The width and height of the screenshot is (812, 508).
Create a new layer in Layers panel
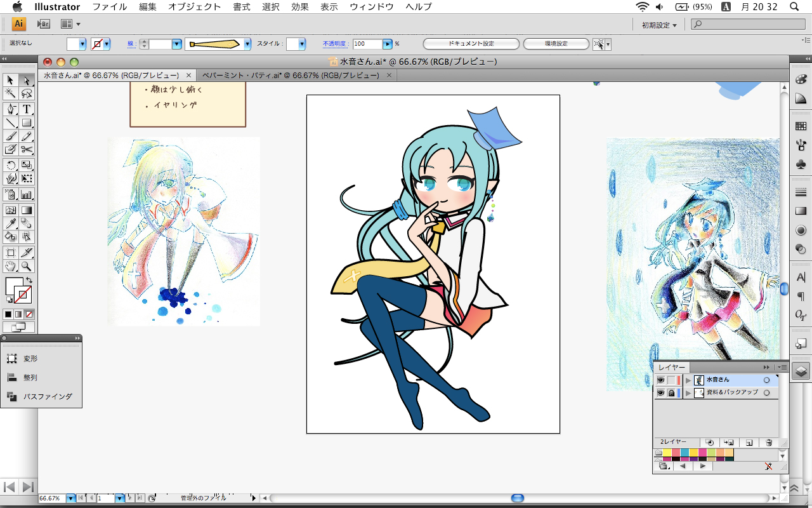(749, 442)
